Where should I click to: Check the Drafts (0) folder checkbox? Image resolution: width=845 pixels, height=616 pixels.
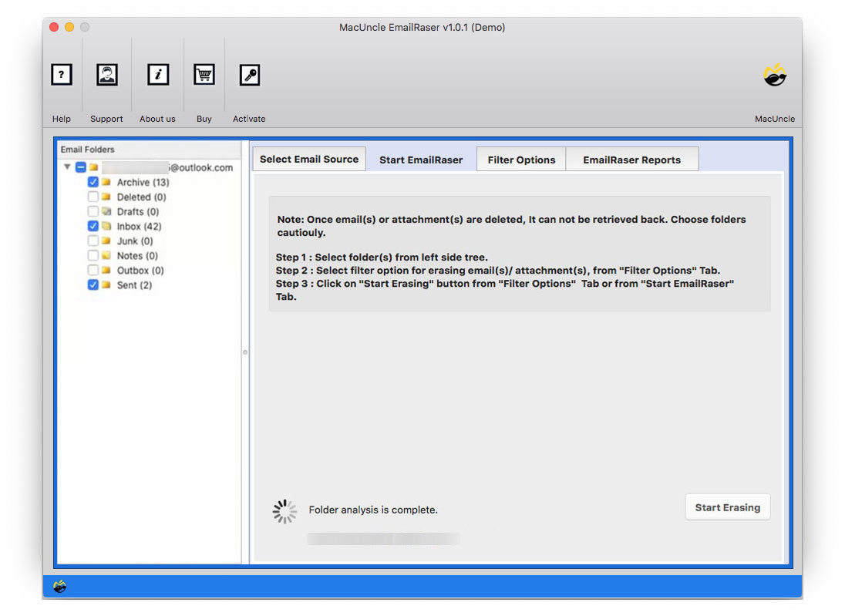pos(93,211)
